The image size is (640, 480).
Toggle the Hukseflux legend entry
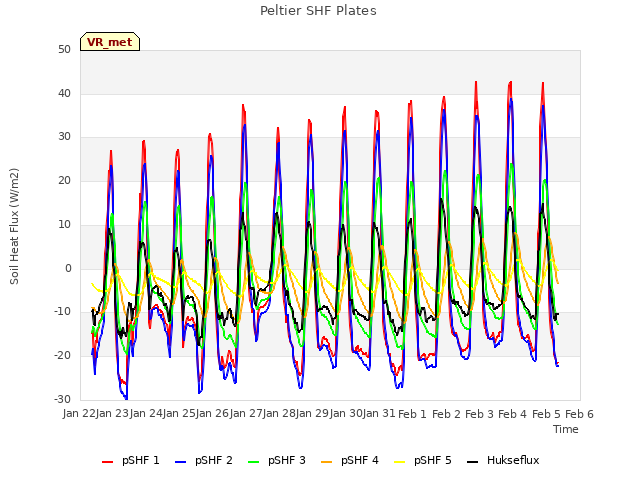(503, 460)
